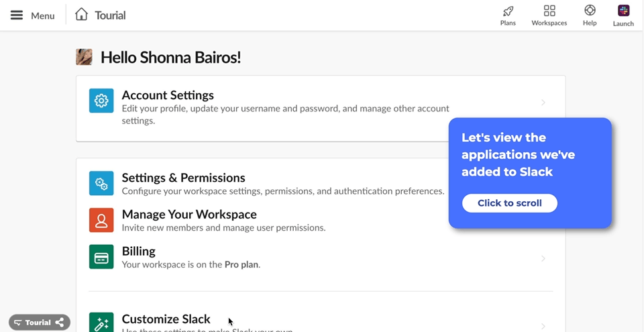Open the Workspaces grid icon
The image size is (644, 332).
tap(549, 11)
